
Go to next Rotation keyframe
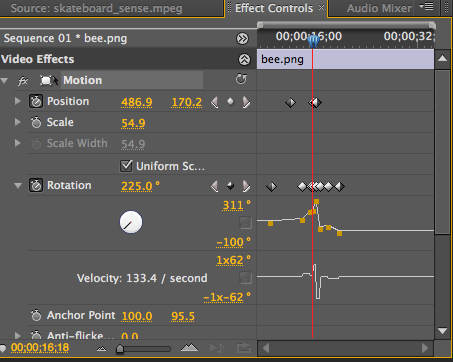pyautogui.click(x=246, y=186)
